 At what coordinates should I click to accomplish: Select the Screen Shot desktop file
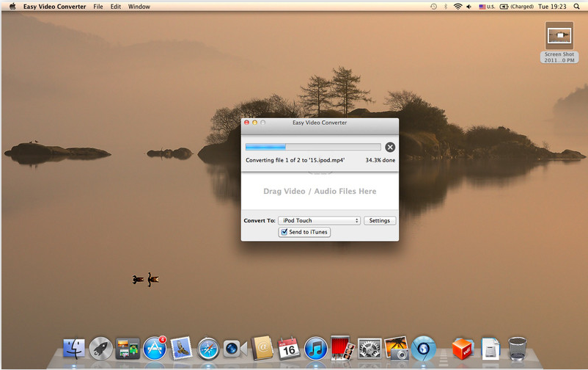pos(559,42)
